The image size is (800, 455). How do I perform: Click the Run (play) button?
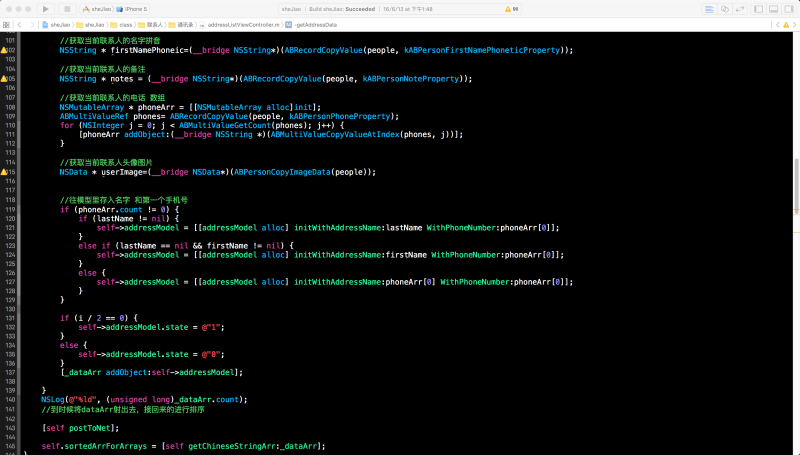click(45, 8)
